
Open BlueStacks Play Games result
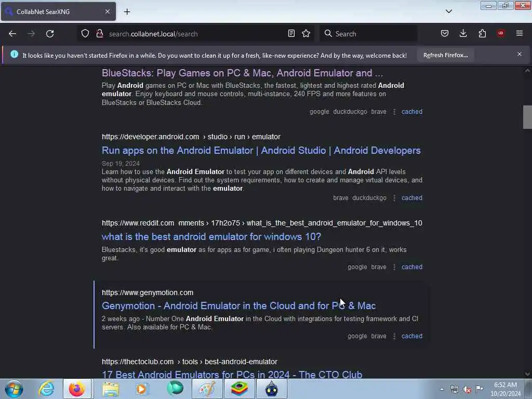click(242, 73)
